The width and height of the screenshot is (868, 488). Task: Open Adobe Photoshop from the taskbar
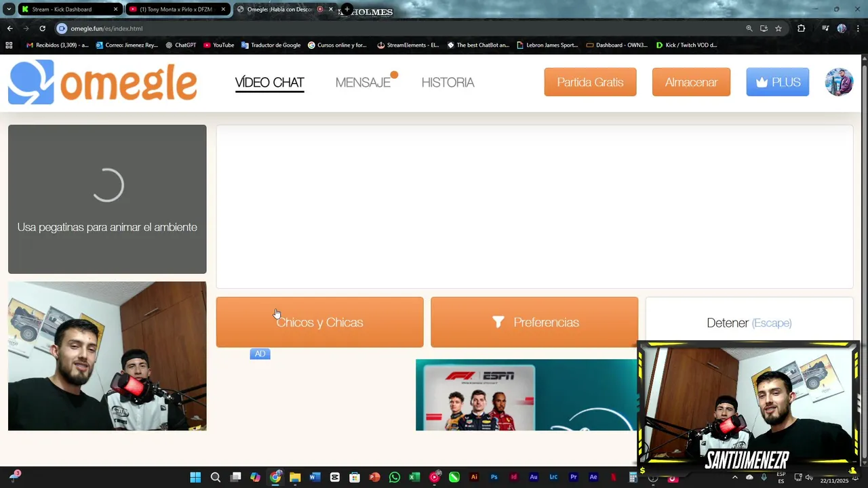coord(494,477)
